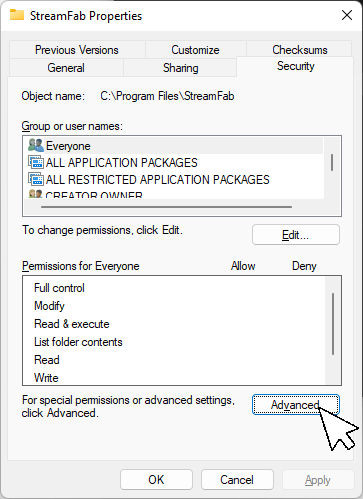Click the Cancel button
Image resolution: width=363 pixels, height=499 pixels.
tap(237, 480)
